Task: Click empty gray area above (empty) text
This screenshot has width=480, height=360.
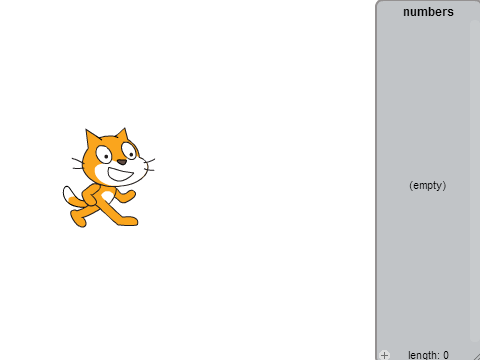Action: 423,100
